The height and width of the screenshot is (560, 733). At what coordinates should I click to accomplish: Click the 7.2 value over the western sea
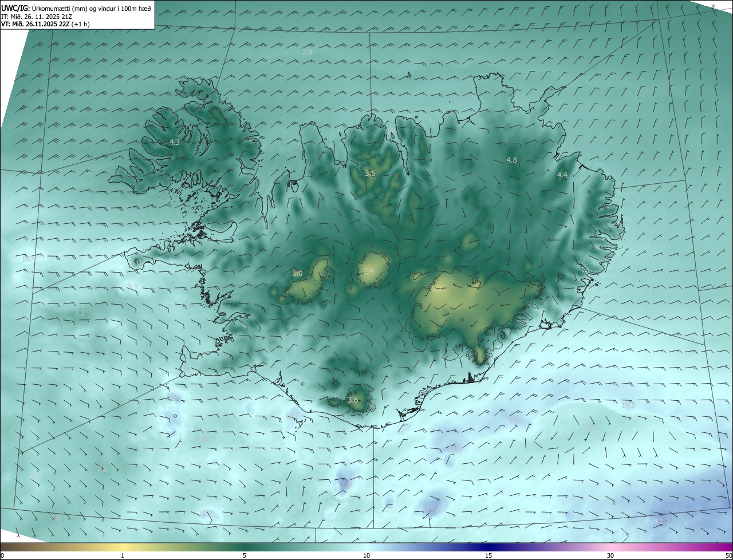click(80, 313)
